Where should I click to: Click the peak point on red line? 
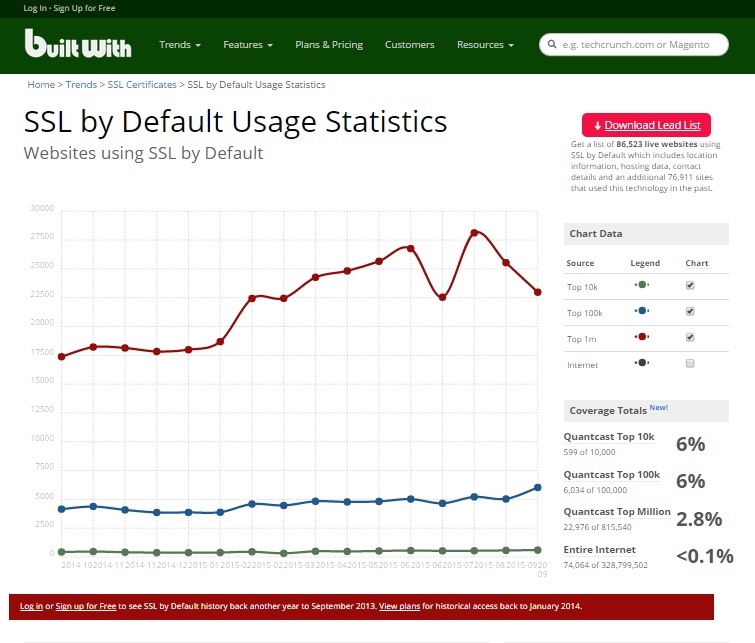pos(474,232)
